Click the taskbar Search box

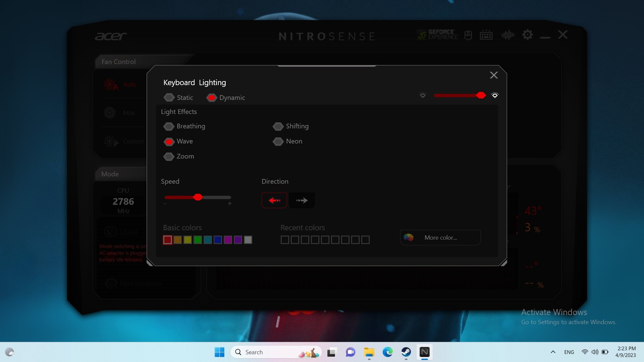coord(276,352)
